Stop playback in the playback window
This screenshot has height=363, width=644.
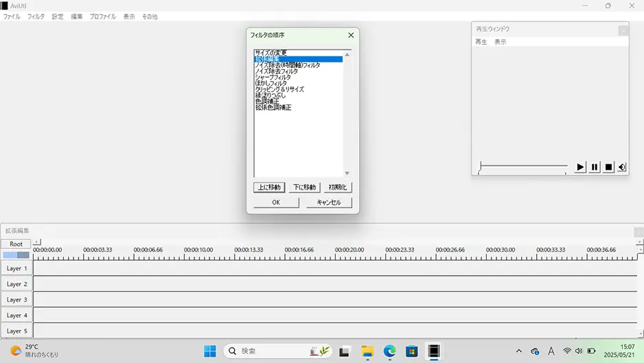(x=608, y=167)
